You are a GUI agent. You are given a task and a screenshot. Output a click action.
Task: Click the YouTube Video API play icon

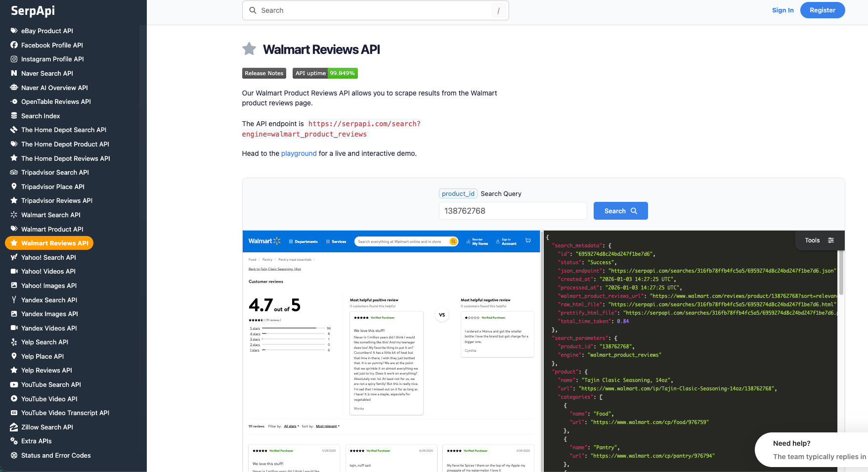click(14, 399)
